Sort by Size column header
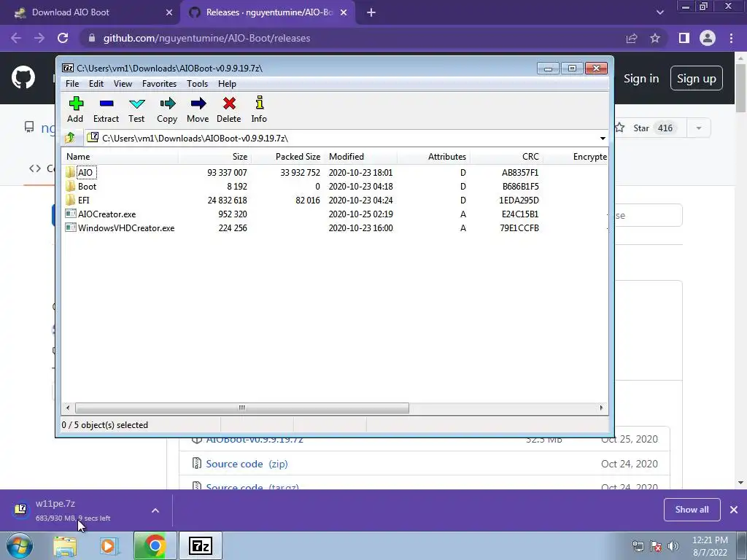 click(215, 157)
